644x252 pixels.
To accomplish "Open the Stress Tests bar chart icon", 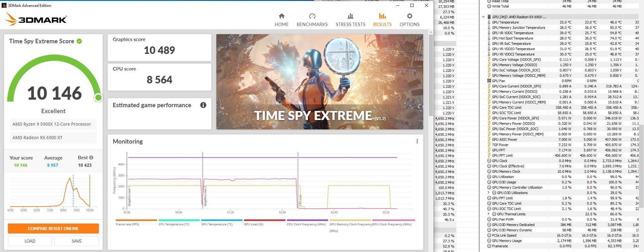I will pyautogui.click(x=350, y=16).
